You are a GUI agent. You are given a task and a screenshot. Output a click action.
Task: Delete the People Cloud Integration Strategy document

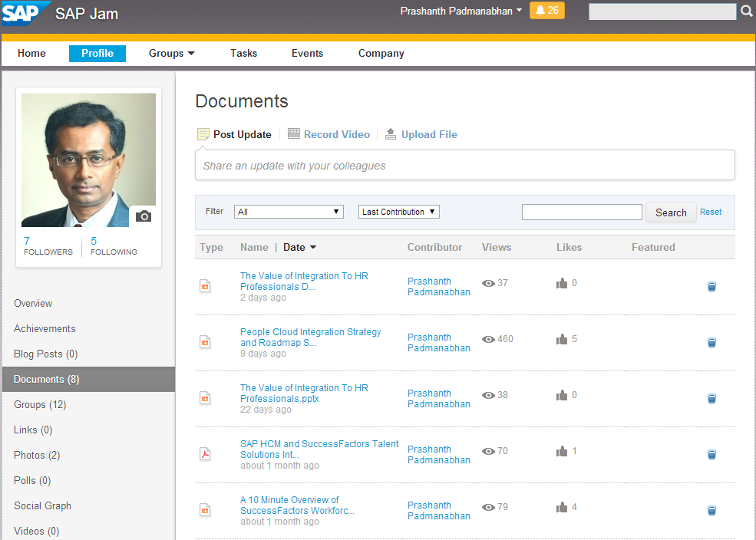point(711,343)
